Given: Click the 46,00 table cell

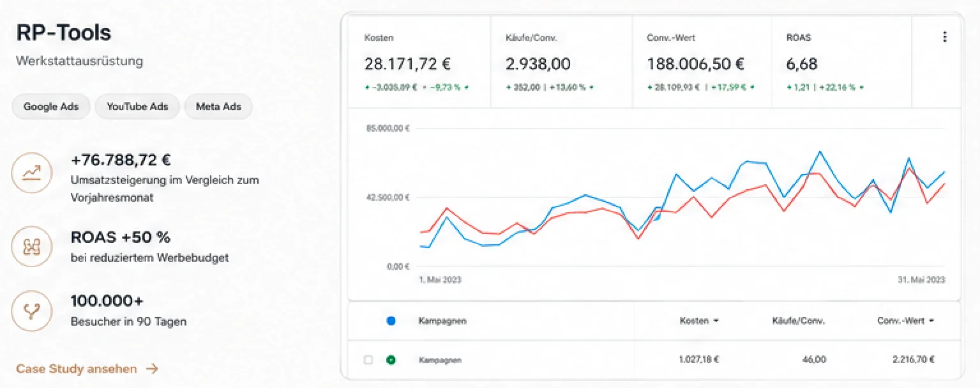Looking at the screenshot, I should pos(814,360).
